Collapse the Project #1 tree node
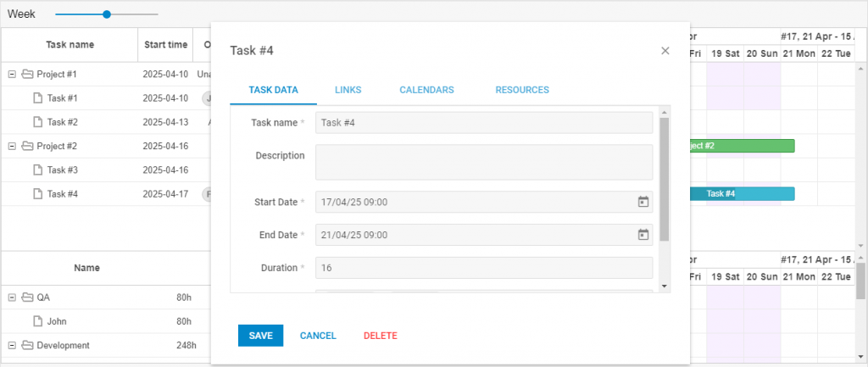The height and width of the screenshot is (367, 868). click(x=12, y=75)
